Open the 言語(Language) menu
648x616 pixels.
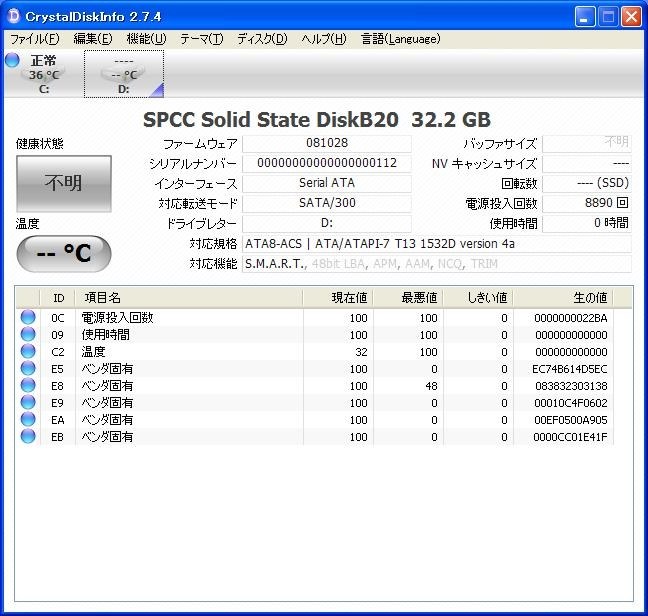tap(400, 39)
